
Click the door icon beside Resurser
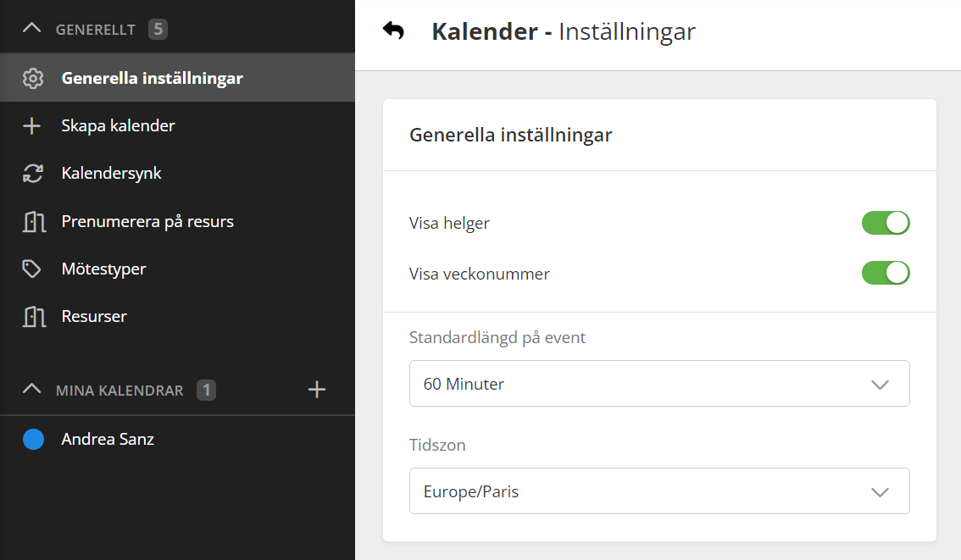[x=32, y=317]
